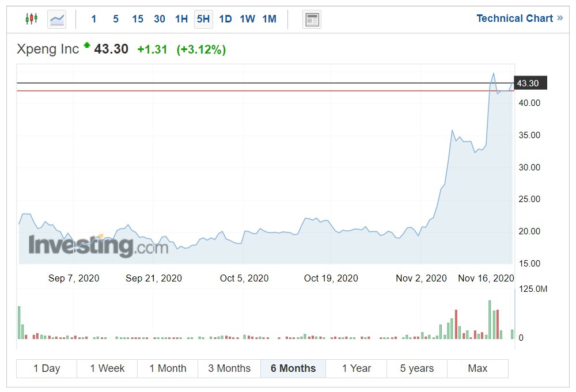Select the 1 Week range tab
The width and height of the screenshot is (576, 392).
(107, 368)
